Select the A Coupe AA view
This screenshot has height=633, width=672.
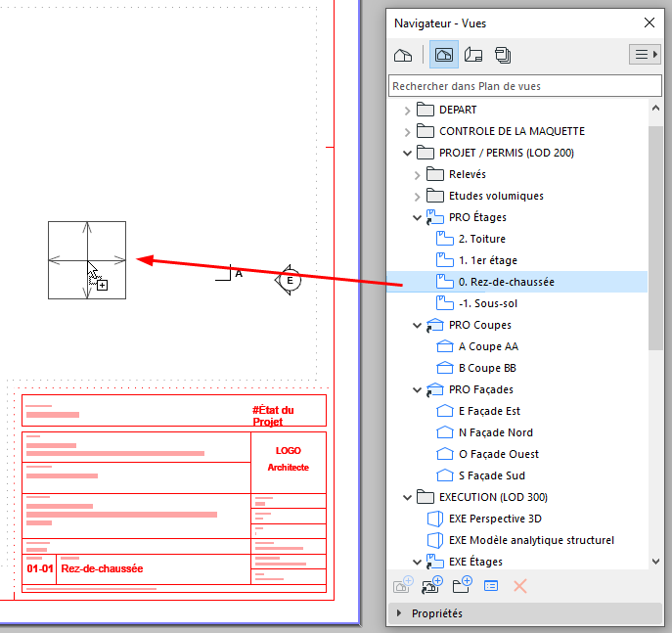[488, 346]
